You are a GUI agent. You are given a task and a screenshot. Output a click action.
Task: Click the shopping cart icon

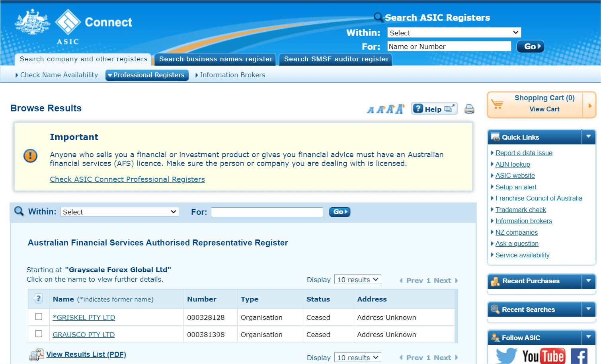point(498,104)
